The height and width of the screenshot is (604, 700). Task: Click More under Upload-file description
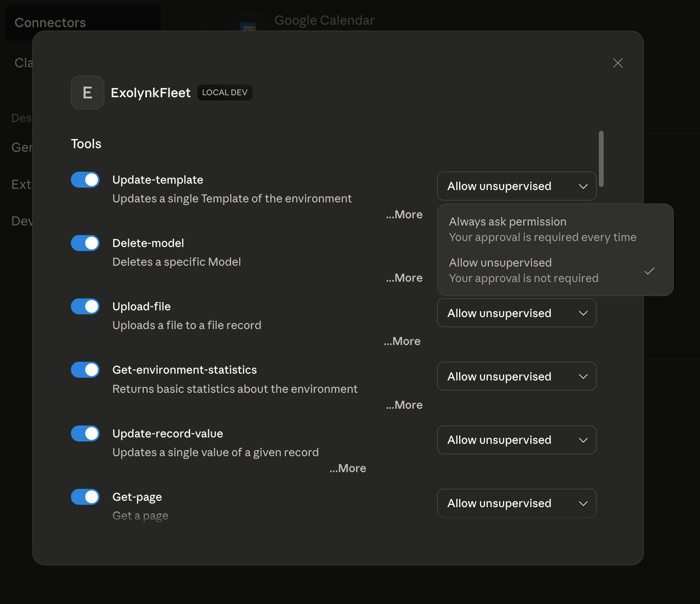[402, 341]
